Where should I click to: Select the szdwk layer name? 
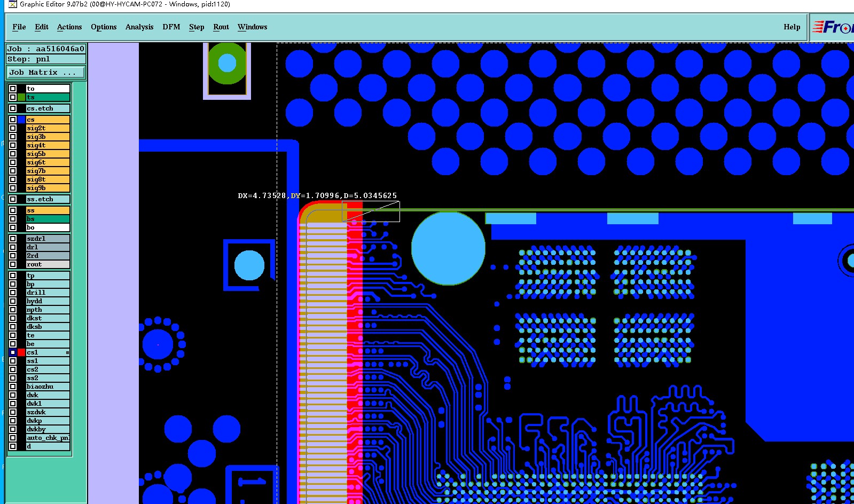[48, 412]
